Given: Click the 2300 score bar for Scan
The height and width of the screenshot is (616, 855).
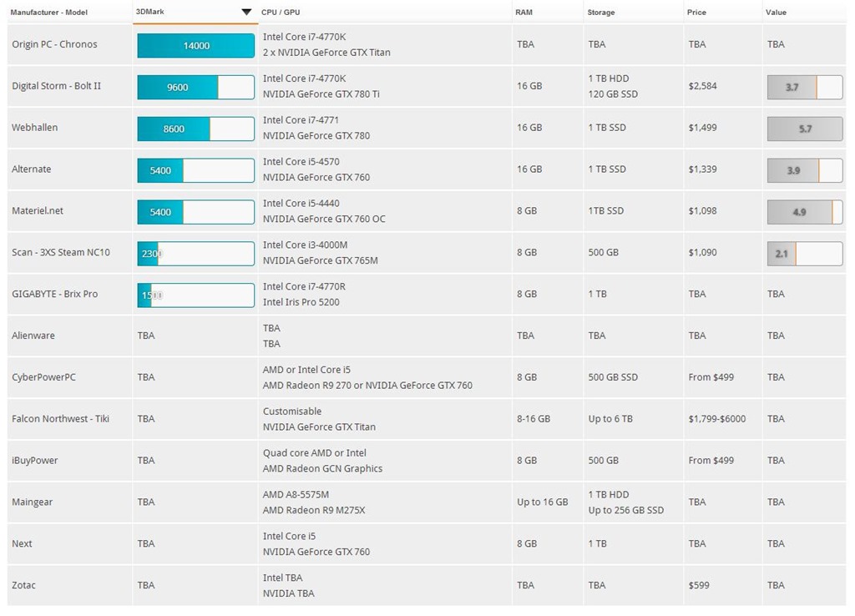Looking at the screenshot, I should (195, 254).
